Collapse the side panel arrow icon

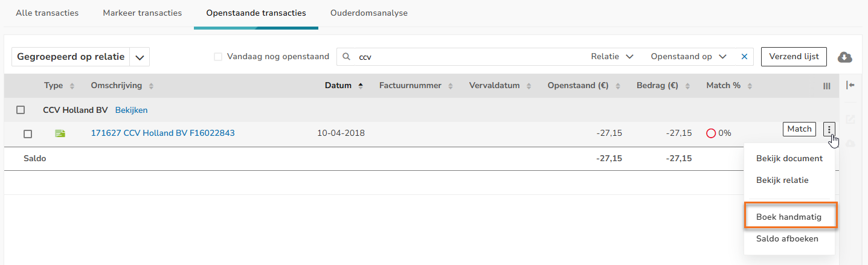850,86
